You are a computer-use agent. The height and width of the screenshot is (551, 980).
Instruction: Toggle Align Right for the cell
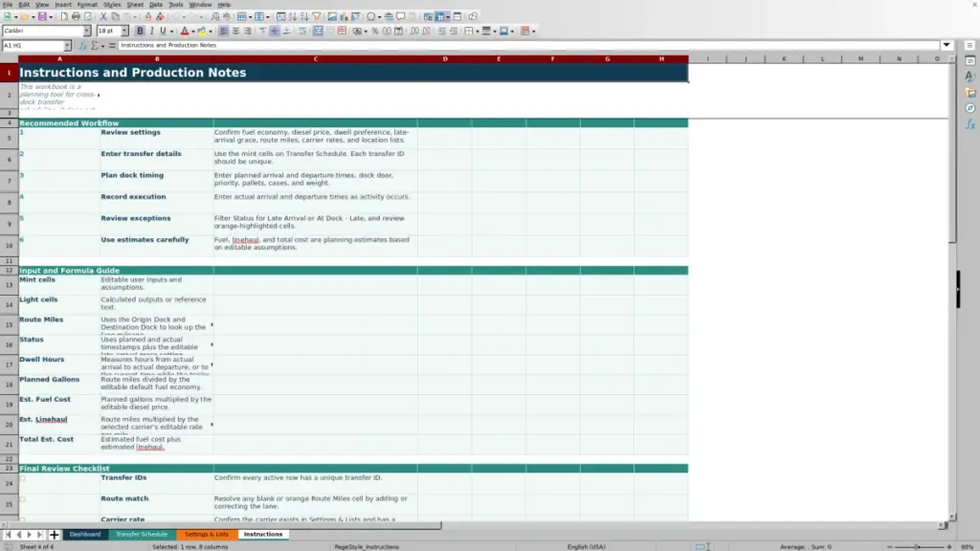[x=248, y=31]
